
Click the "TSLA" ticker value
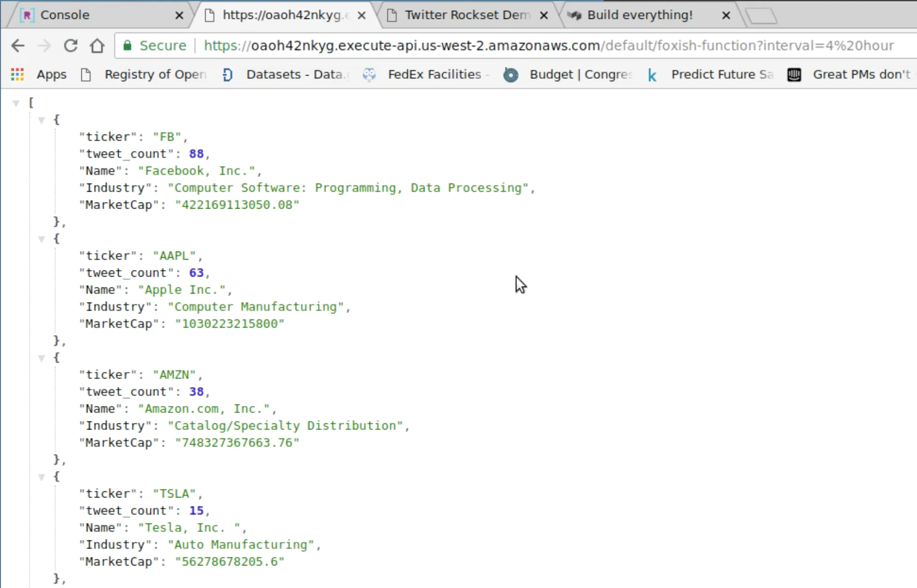click(174, 494)
